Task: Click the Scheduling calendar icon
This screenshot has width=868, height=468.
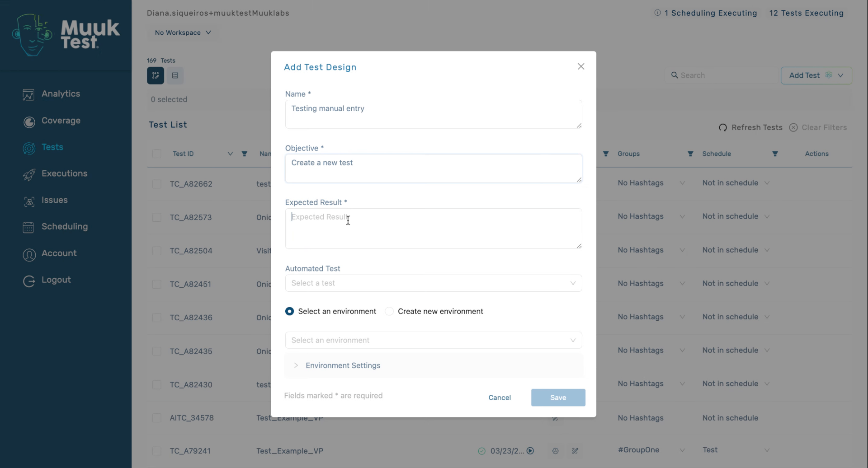Action: 28,227
